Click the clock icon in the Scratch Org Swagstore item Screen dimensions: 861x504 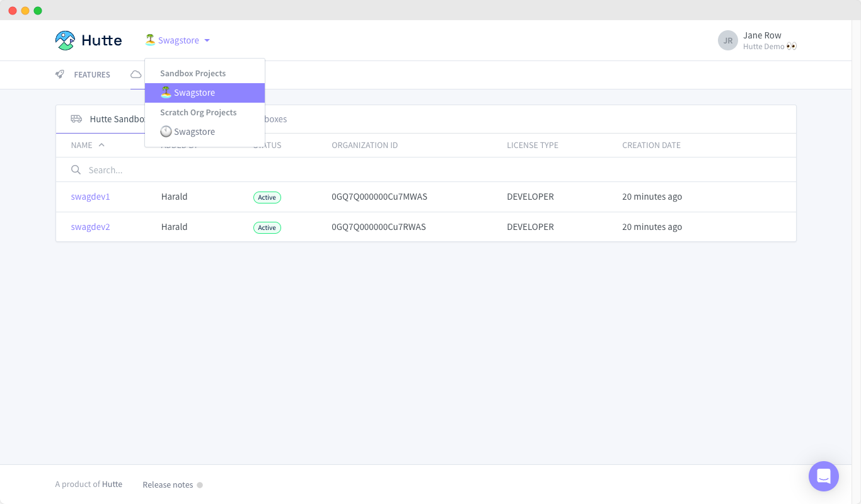pos(166,131)
